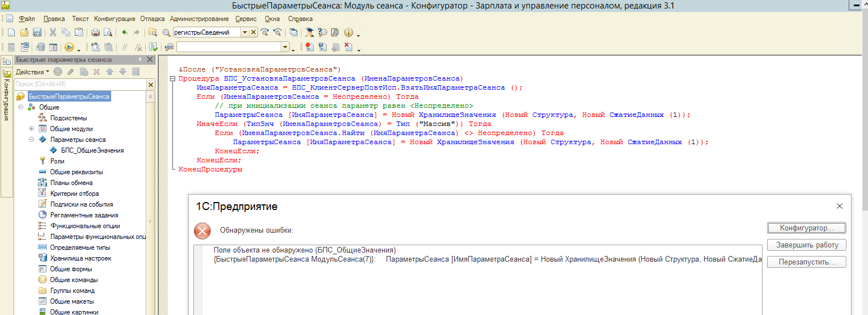Click the Add green plus in tree panel

[x=57, y=72]
